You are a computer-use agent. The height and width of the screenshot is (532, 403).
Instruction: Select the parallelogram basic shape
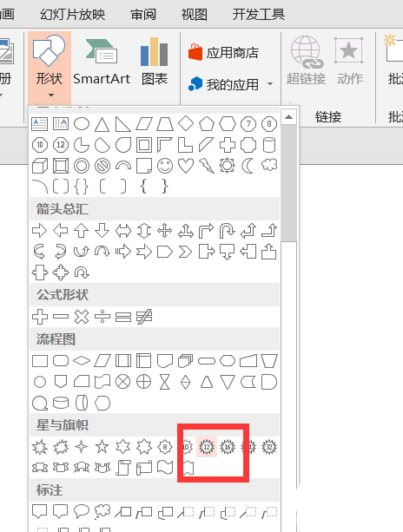point(144,124)
